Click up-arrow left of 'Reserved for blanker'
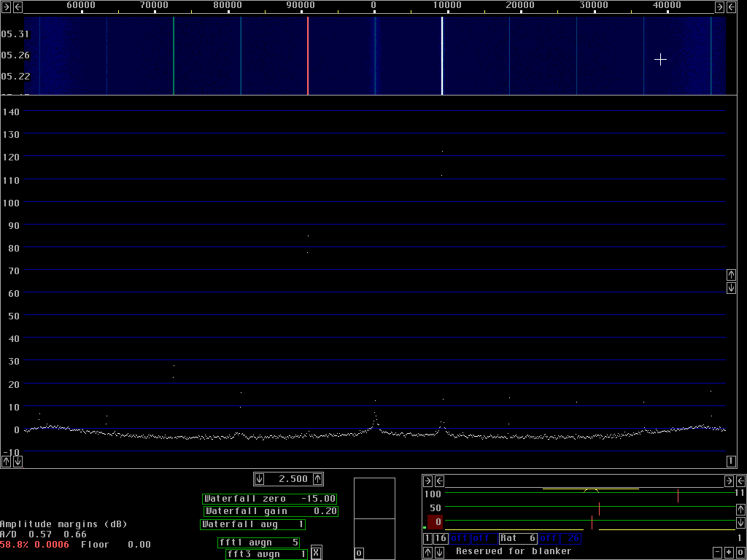Screen dimensions: 747x560 point(427,553)
